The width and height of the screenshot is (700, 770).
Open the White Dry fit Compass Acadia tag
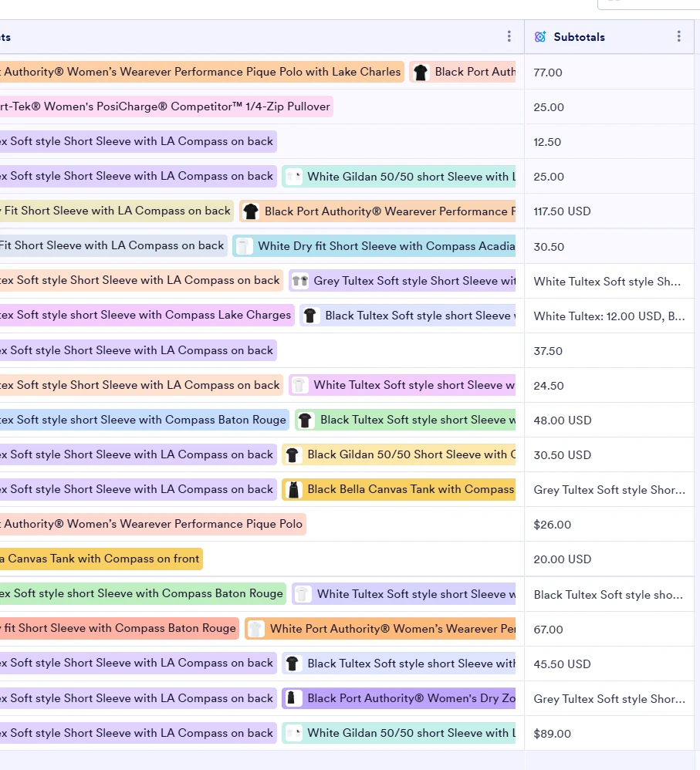coord(374,246)
